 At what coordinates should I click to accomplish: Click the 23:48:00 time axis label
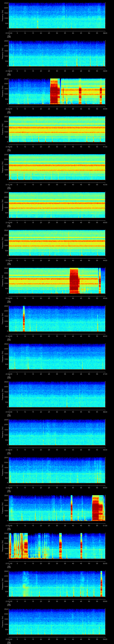pos(9,450)
